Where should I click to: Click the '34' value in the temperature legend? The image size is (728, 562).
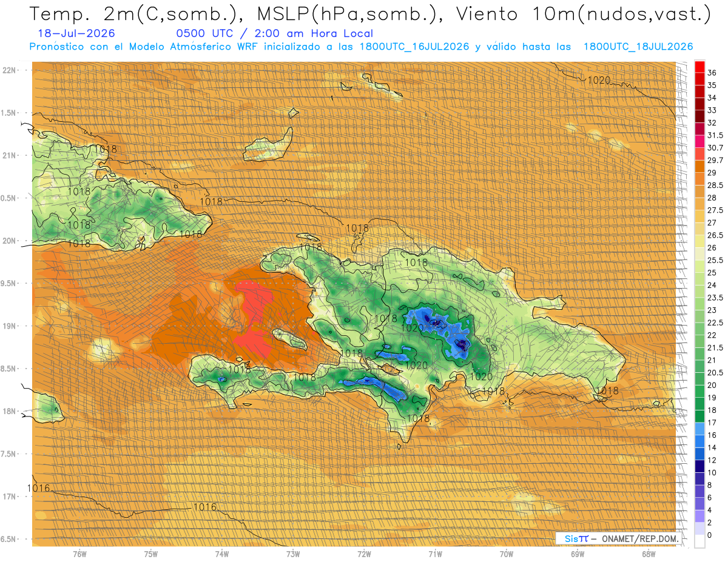(712, 98)
